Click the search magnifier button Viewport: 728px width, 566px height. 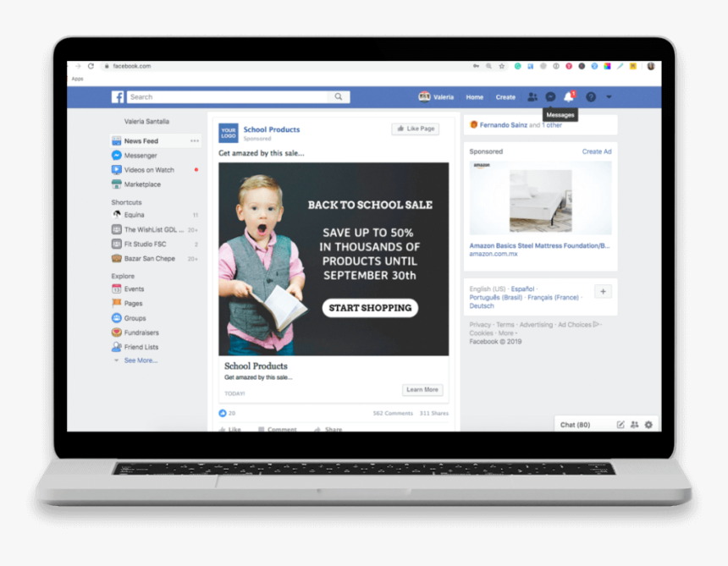click(339, 97)
